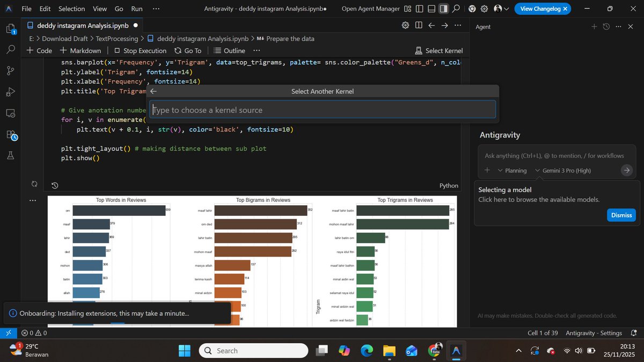Viewport: 644px width, 362px height.
Task: Add context with the plus icon in chat input
Action: click(487, 170)
